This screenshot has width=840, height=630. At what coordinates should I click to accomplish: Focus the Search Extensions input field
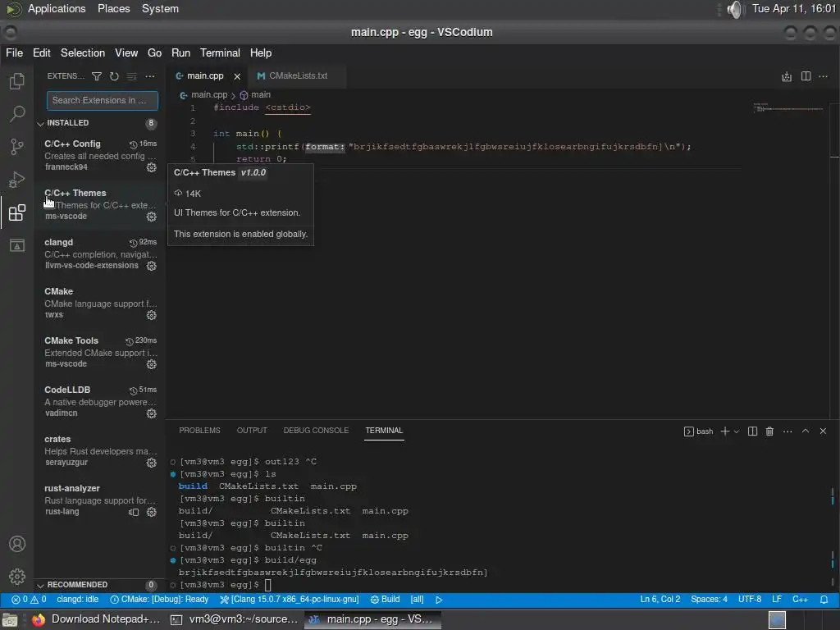tap(102, 100)
